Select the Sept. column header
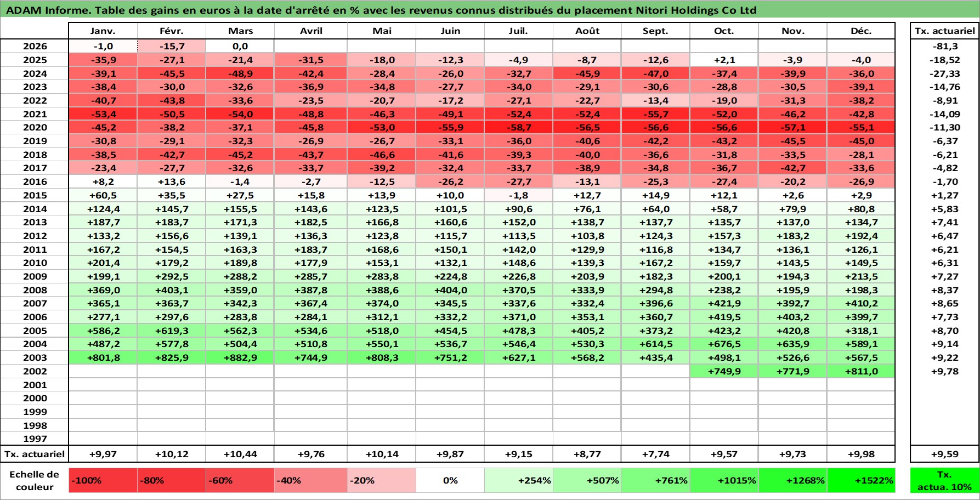Screen dimensions: 980x500 click(656, 31)
